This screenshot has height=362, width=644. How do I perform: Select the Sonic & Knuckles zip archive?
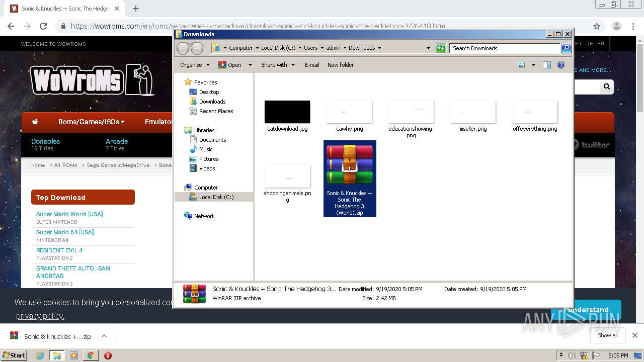point(350,178)
